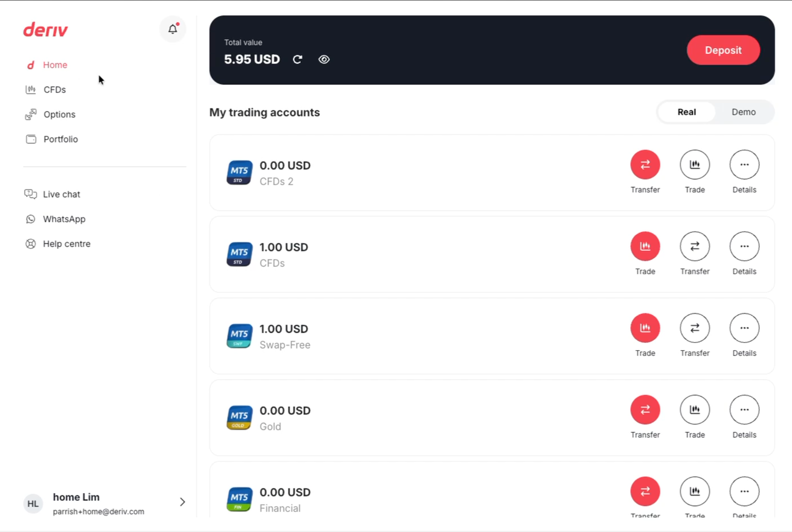Click the CFDs 2 account name

(276, 181)
